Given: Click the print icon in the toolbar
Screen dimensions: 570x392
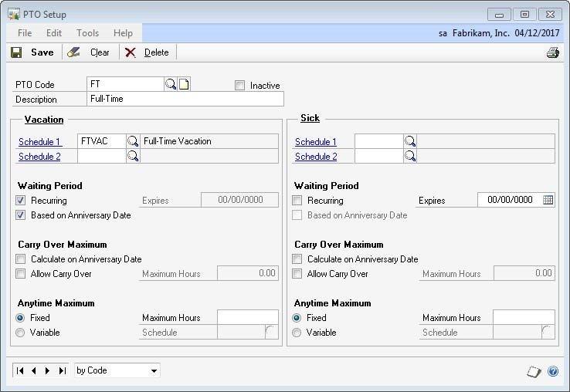Looking at the screenshot, I should click(552, 52).
